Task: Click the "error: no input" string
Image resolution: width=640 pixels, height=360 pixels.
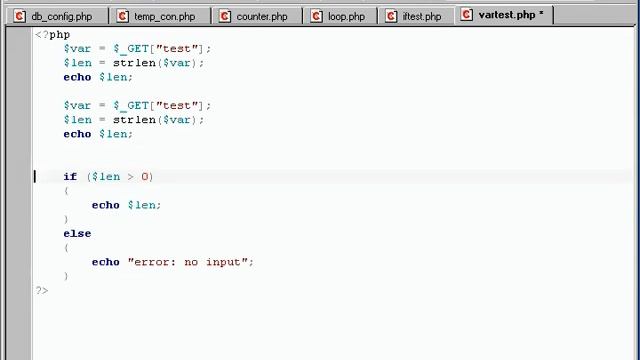Action: click(188, 262)
